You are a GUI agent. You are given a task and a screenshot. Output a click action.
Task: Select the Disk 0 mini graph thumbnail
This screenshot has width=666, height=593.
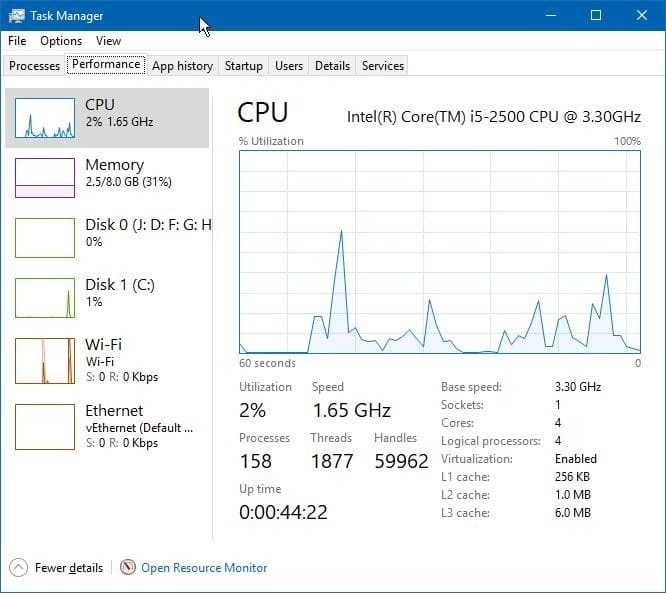coord(45,238)
